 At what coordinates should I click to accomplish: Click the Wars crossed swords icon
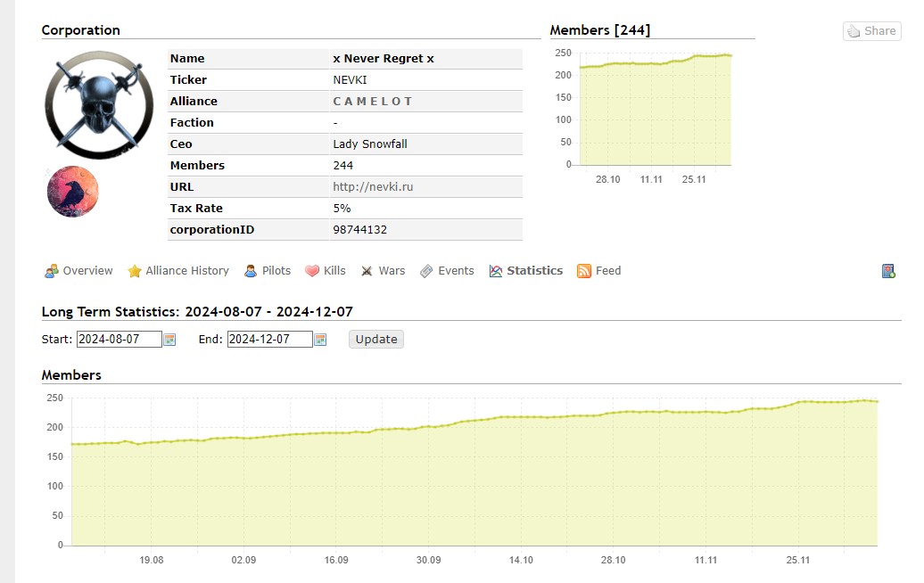click(367, 271)
